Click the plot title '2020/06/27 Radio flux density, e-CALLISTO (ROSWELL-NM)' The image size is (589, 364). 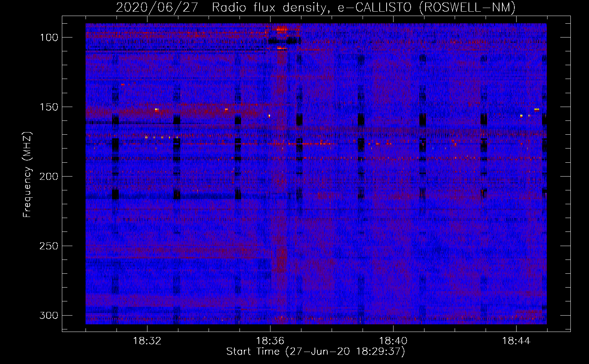point(316,7)
